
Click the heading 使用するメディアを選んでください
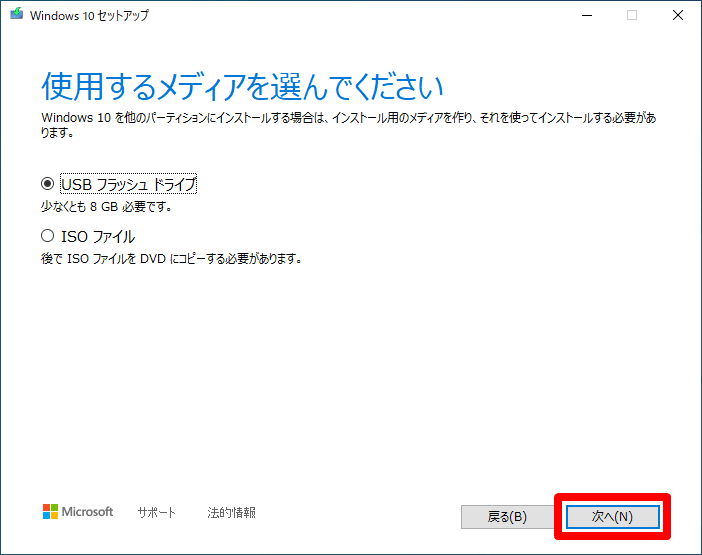(242, 86)
